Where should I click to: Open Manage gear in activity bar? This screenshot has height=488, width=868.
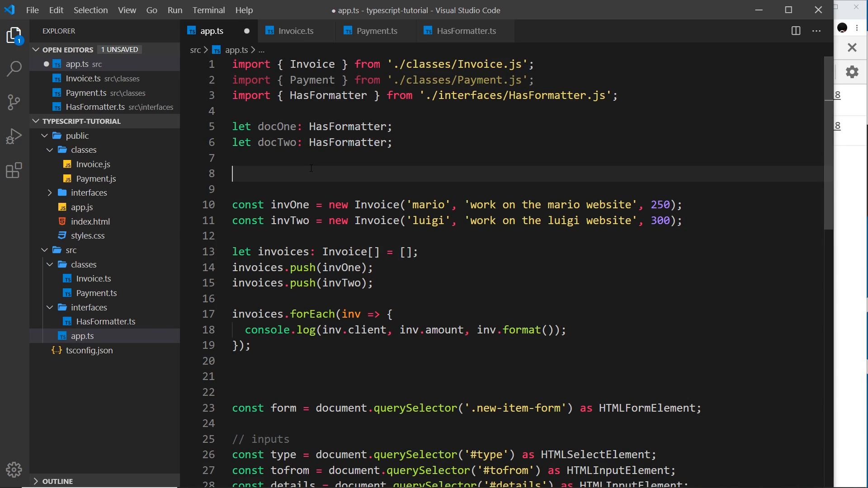14,470
